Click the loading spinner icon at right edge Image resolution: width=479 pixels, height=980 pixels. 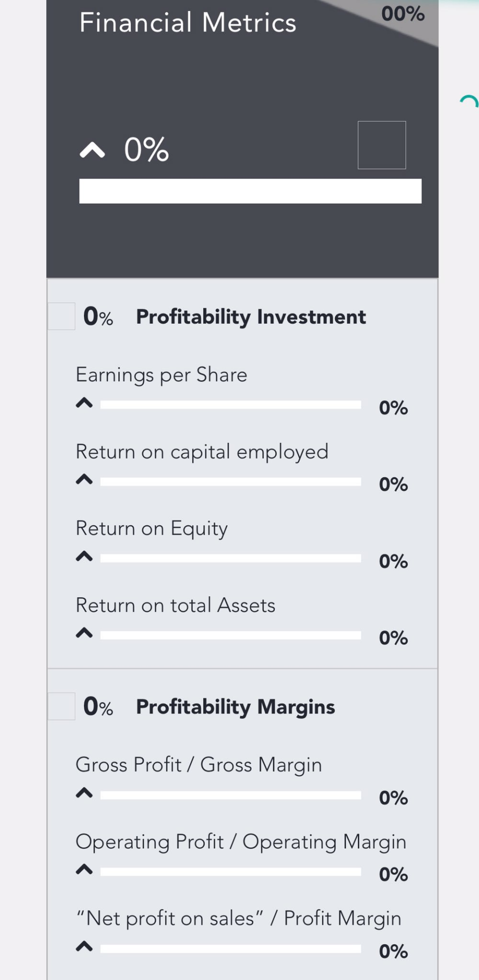tap(469, 102)
